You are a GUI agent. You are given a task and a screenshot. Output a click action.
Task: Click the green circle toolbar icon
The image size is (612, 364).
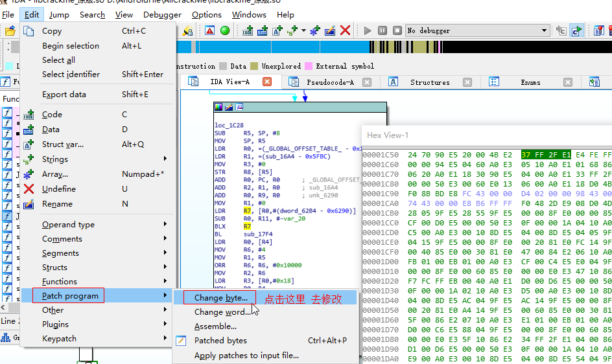[x=225, y=30]
